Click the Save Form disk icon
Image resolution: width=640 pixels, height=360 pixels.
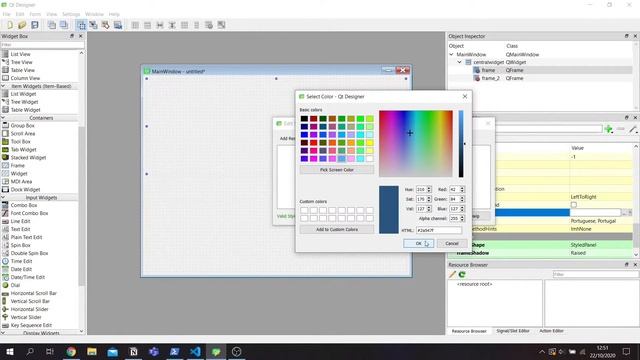pos(35,25)
